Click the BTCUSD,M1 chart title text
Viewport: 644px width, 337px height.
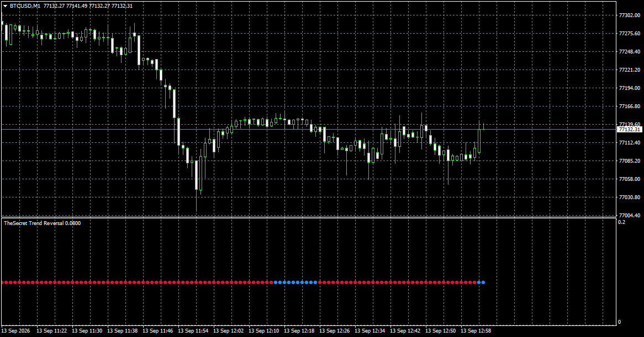coord(25,6)
